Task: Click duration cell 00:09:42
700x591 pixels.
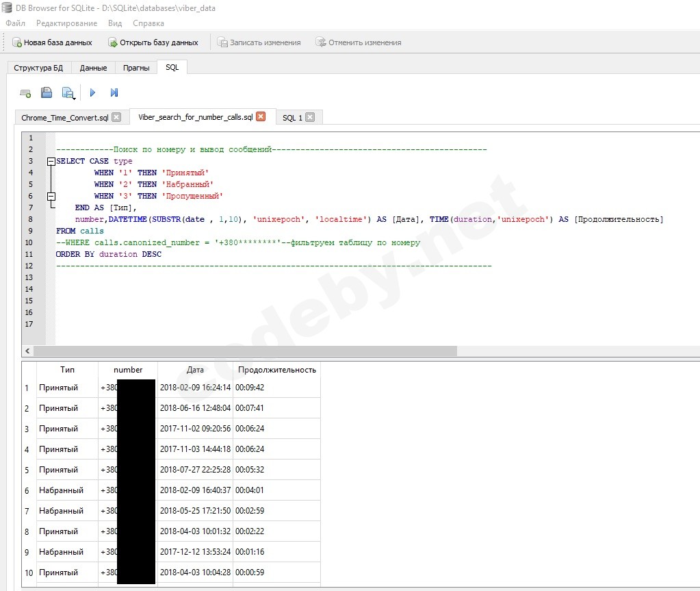Action: pyautogui.click(x=277, y=388)
